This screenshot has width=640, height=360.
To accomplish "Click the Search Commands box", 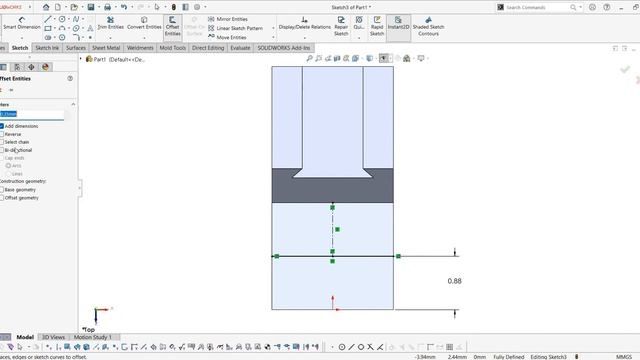I will coord(537,7).
